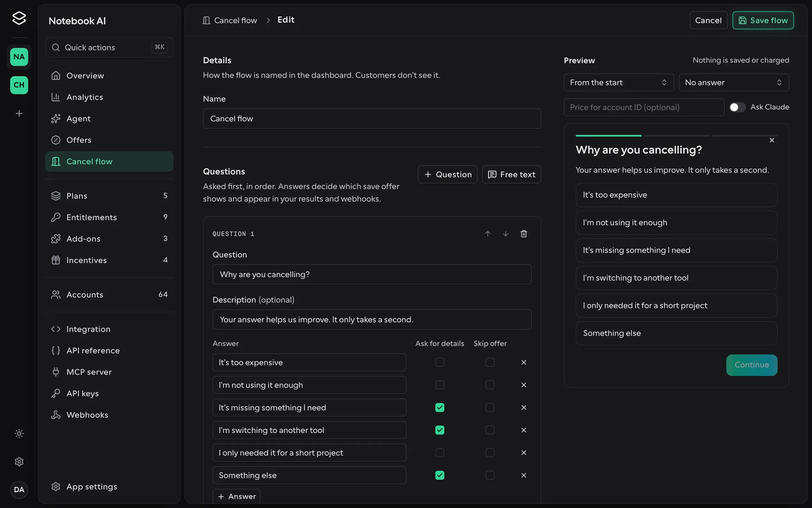Screen dimensions: 812x508
Task: Check Skip offer for "I'm not using it enough"
Action: [490, 385]
